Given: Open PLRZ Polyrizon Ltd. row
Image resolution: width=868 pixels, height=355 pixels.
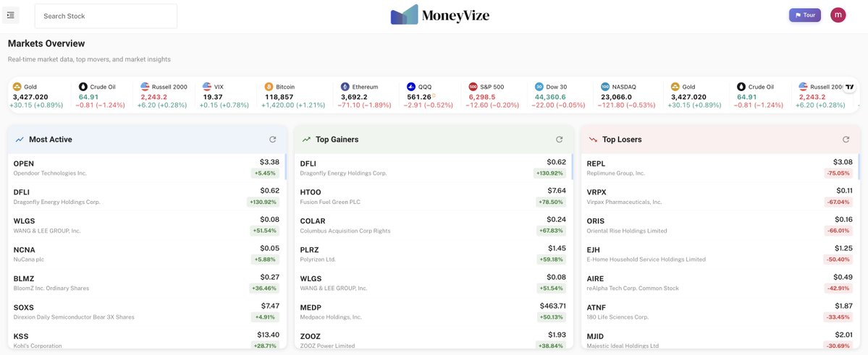Looking at the screenshot, I should pos(433,255).
